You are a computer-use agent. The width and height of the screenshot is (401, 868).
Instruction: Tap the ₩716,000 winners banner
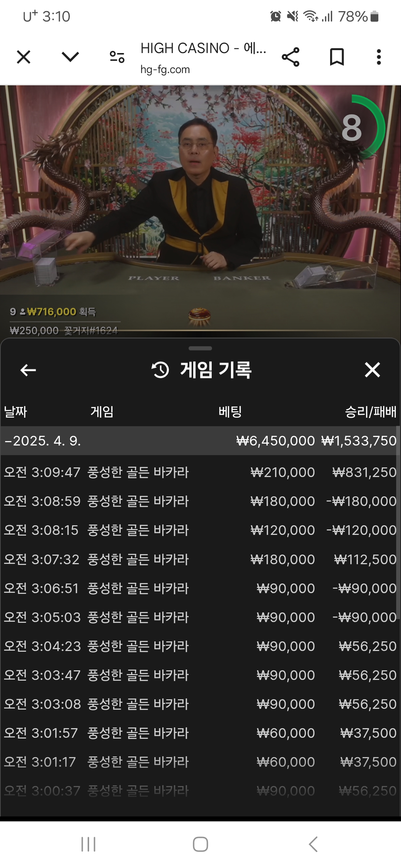(53, 312)
